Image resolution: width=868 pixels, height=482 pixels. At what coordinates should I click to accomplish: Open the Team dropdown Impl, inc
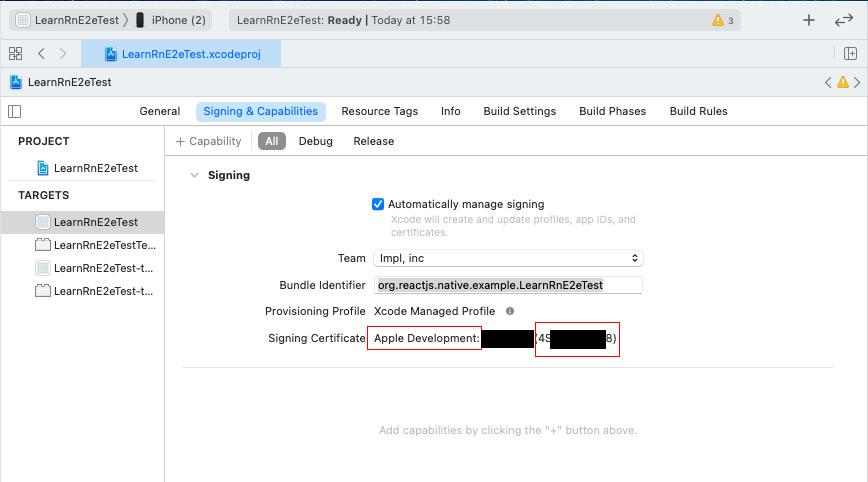click(508, 258)
